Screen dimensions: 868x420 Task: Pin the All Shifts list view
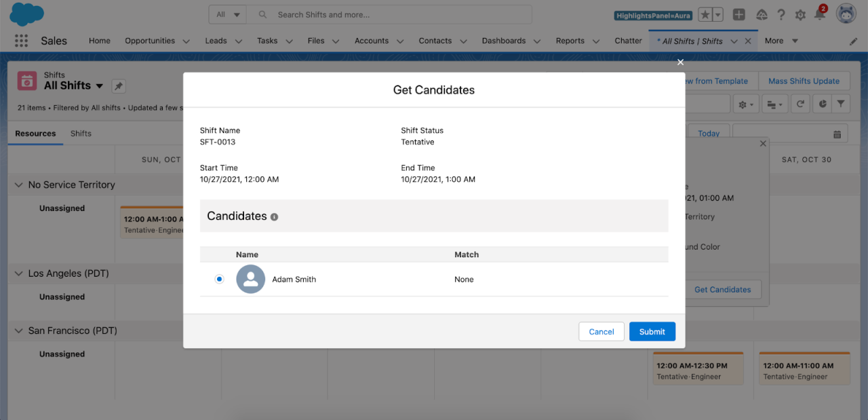tap(118, 86)
